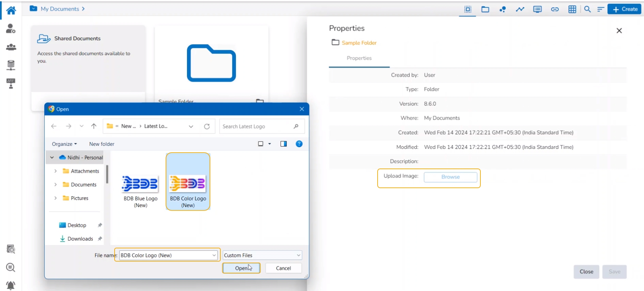Collapse the Nidhi - Personal tree node
644x291 pixels.
tap(52, 157)
